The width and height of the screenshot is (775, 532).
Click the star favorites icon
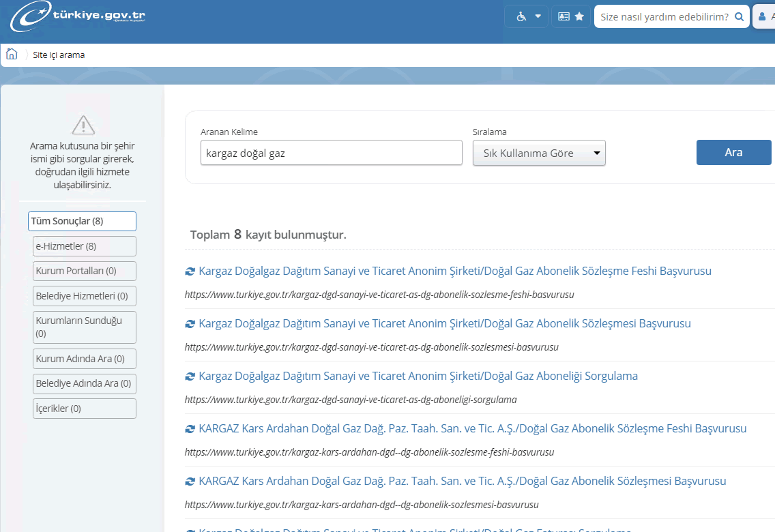tap(579, 17)
